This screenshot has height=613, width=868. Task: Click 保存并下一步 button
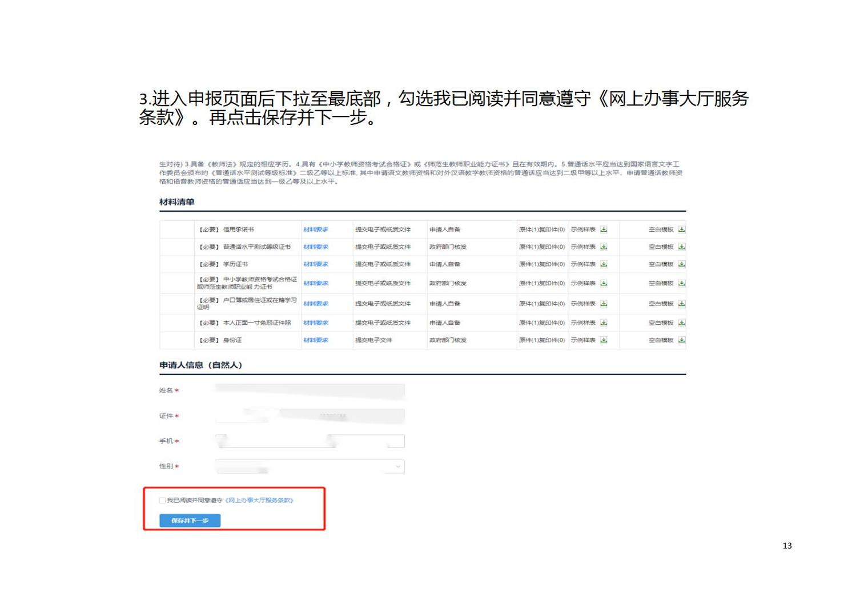[190, 521]
